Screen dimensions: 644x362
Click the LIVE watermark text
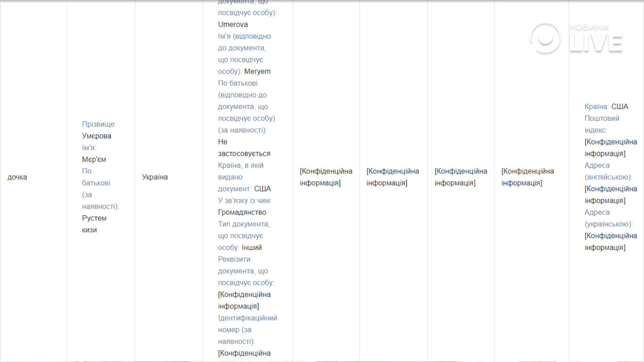pyautogui.click(x=596, y=42)
